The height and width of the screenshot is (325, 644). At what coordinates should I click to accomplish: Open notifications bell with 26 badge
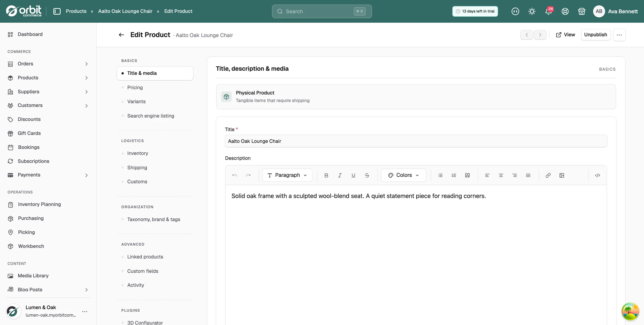tap(549, 11)
